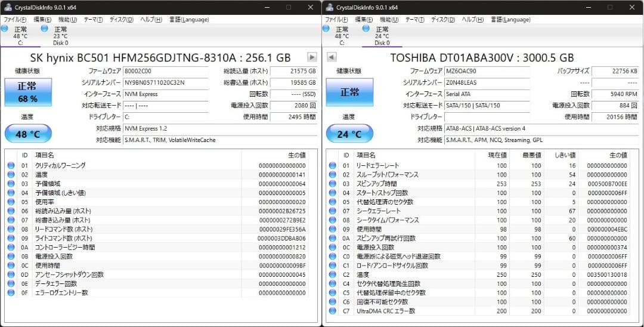The height and width of the screenshot is (327, 644).
Task: Select Disk 0 tab in left window
Action: pyautogui.click(x=60, y=36)
